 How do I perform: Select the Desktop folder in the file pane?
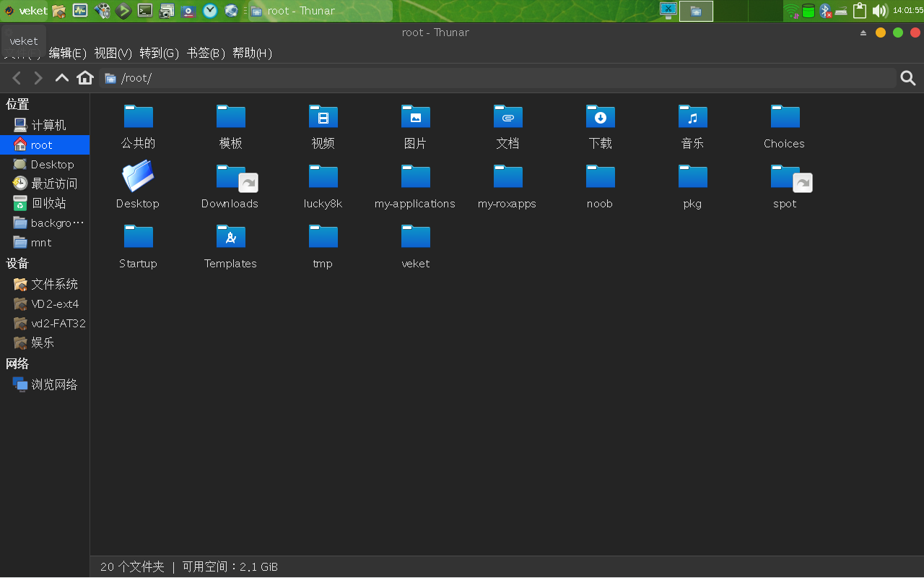(138, 186)
